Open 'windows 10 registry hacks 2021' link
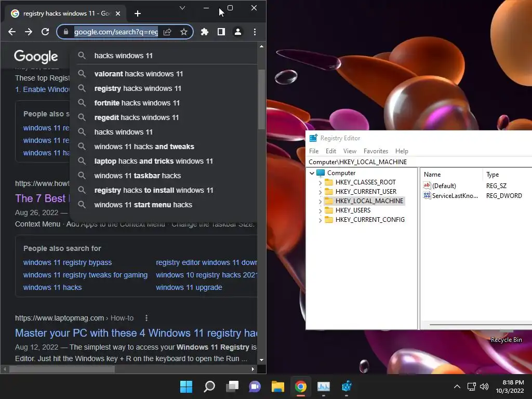Screen dimensions: 532x399 tap(206, 275)
